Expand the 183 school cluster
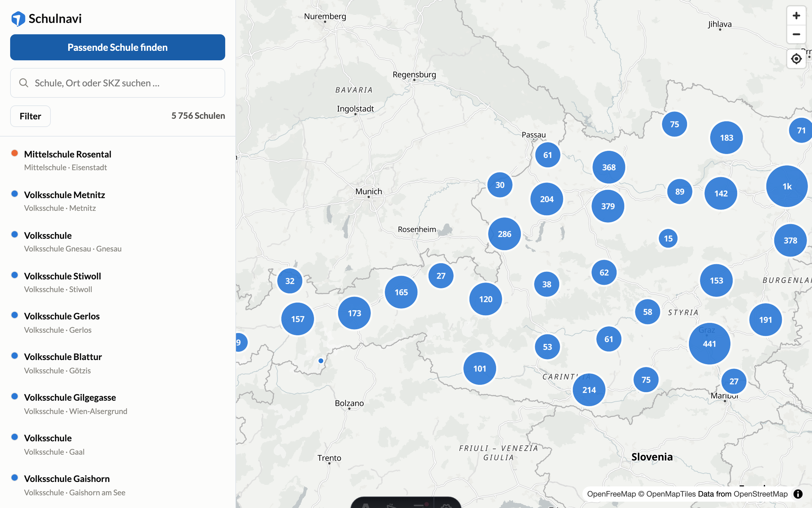Image resolution: width=812 pixels, height=508 pixels. pos(726,138)
